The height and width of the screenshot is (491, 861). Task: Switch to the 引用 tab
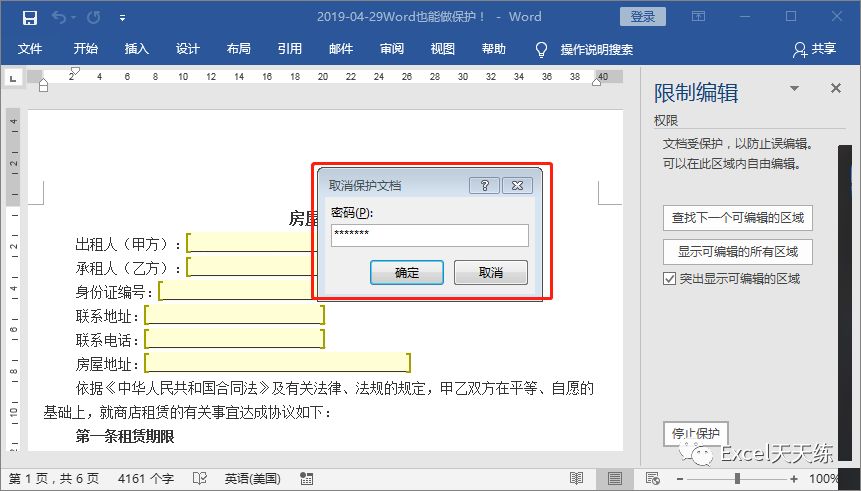(x=289, y=49)
